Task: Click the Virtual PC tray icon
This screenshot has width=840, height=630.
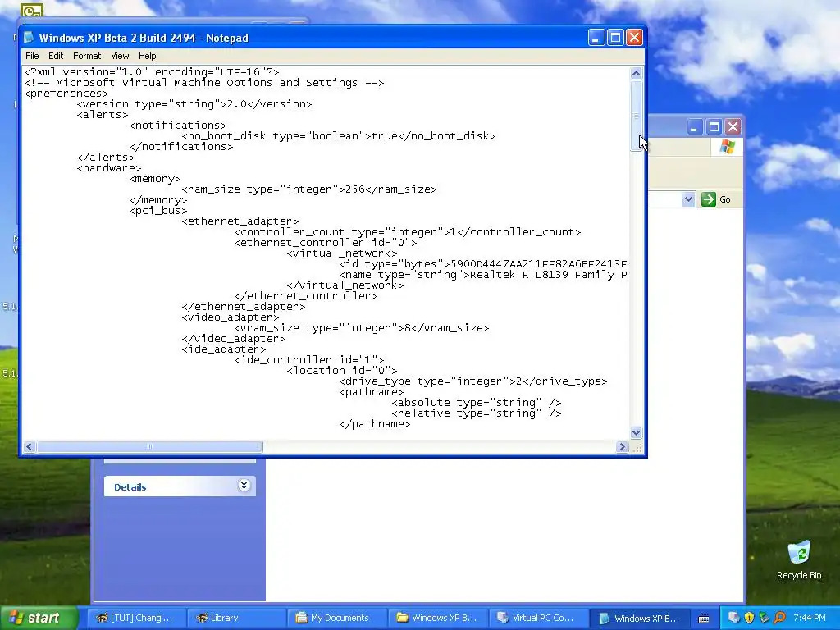Action: pyautogui.click(x=734, y=618)
